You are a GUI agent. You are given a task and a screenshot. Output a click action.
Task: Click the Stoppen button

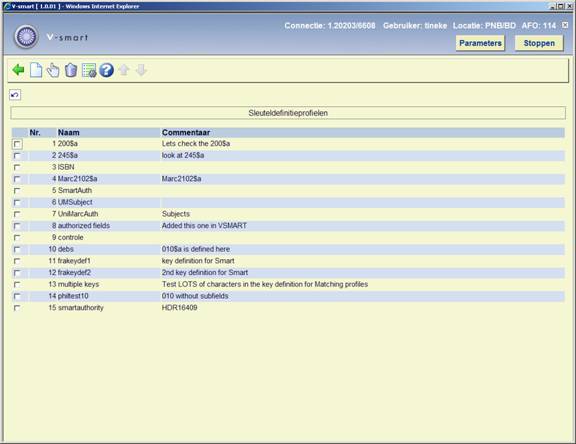(x=539, y=43)
